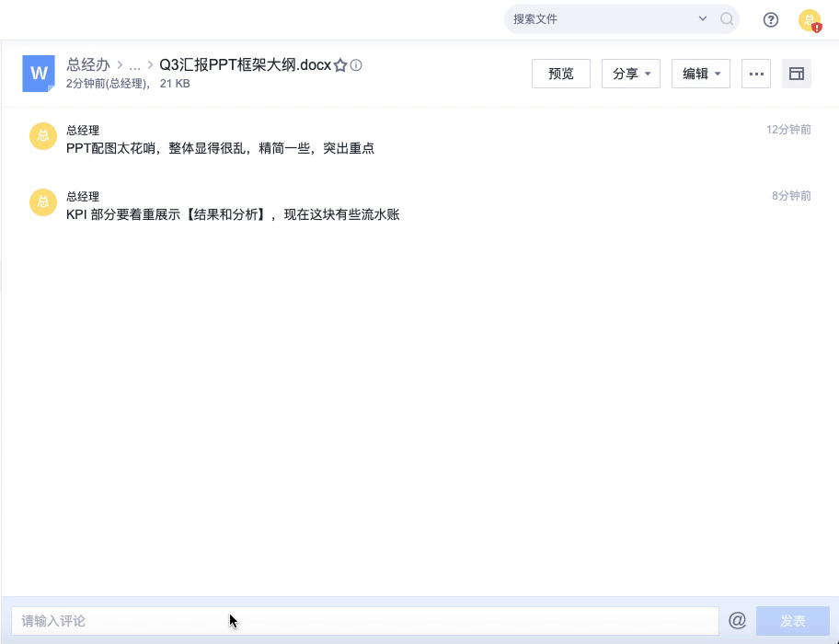Click the 预览 preview button
Screen dimensions: 839x644
(560, 74)
